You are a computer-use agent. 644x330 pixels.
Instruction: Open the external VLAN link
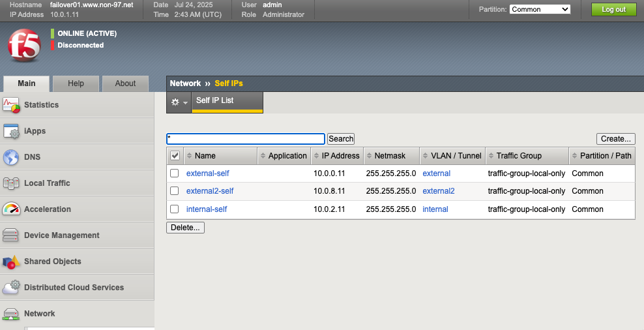pyautogui.click(x=437, y=173)
